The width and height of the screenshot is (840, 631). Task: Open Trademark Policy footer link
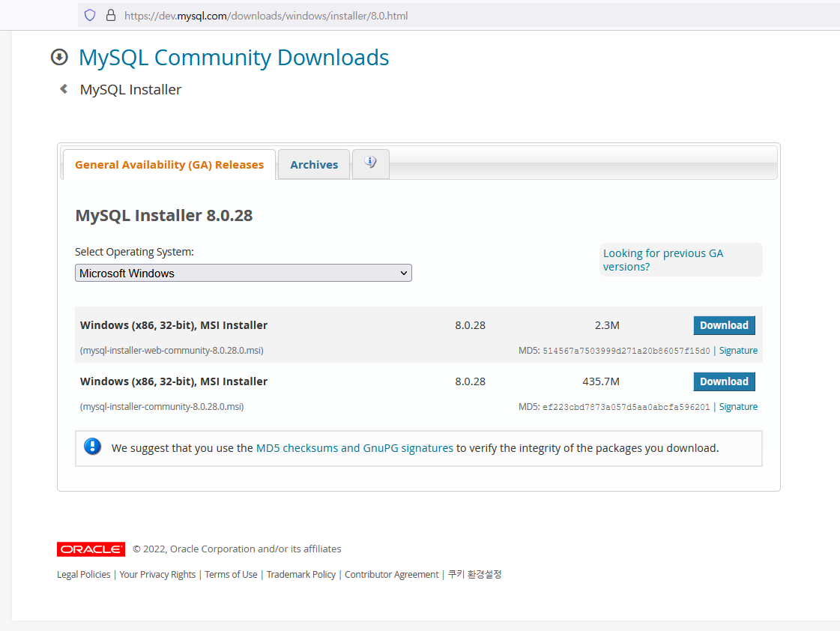click(301, 574)
